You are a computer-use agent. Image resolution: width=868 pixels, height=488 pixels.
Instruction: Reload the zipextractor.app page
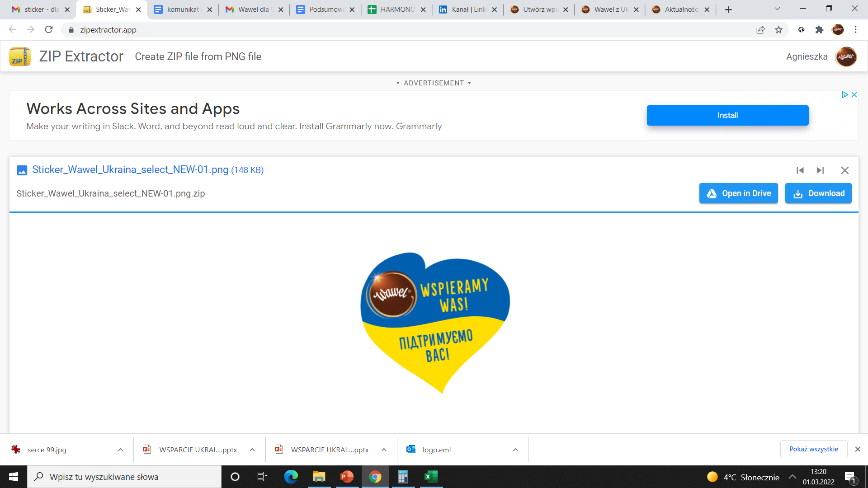click(49, 30)
